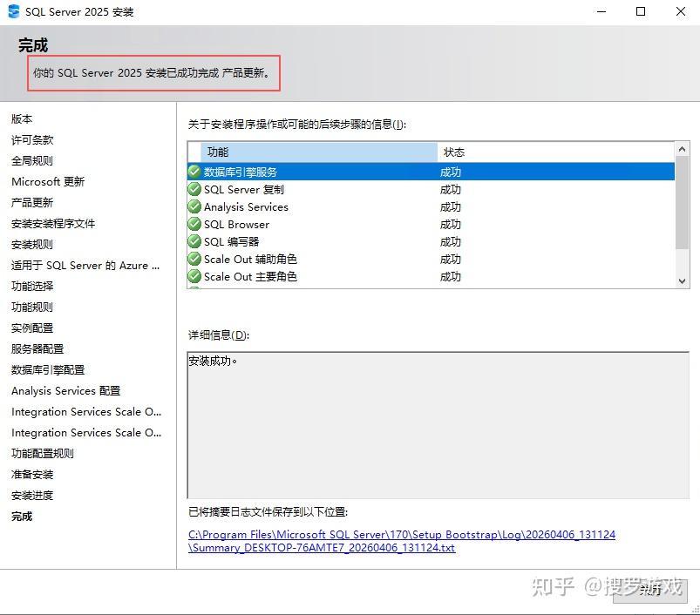Select the SQL Server 复制 row
The image size is (700, 615).
(431, 190)
